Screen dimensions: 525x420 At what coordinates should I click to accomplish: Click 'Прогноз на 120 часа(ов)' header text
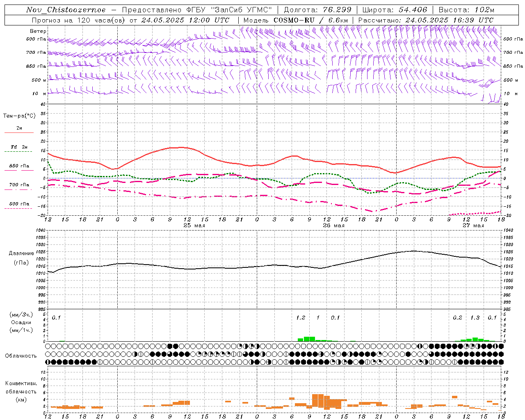79,20
